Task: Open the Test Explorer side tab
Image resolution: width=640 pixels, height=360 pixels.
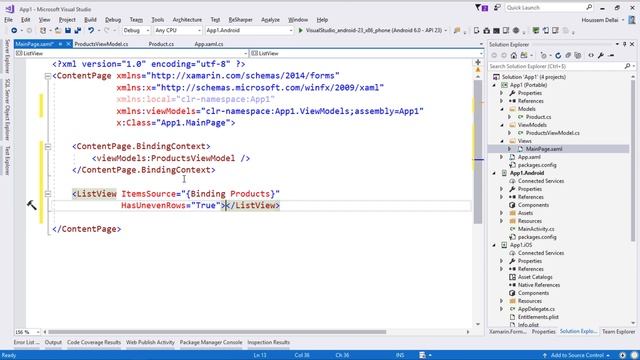Action: 7,160
